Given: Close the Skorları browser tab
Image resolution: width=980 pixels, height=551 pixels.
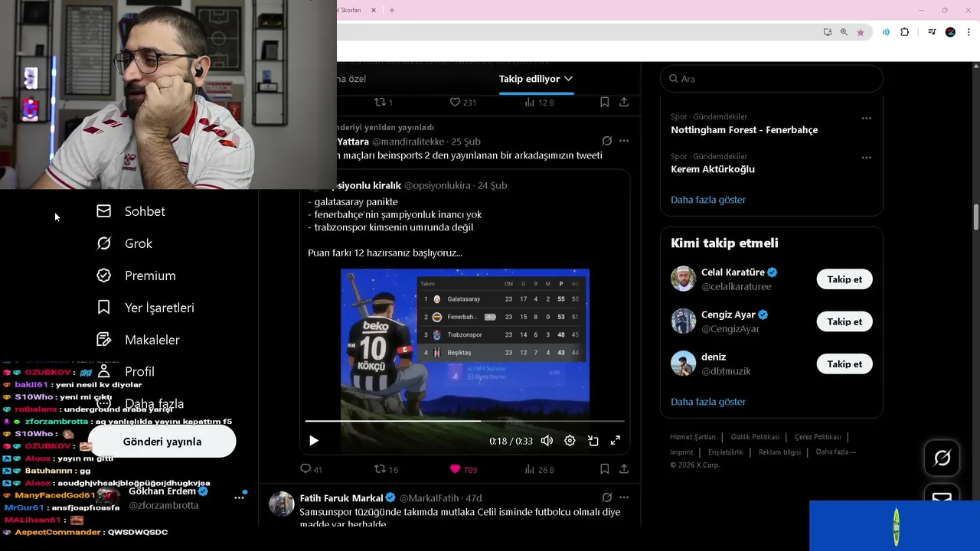Looking at the screenshot, I should coord(374,10).
